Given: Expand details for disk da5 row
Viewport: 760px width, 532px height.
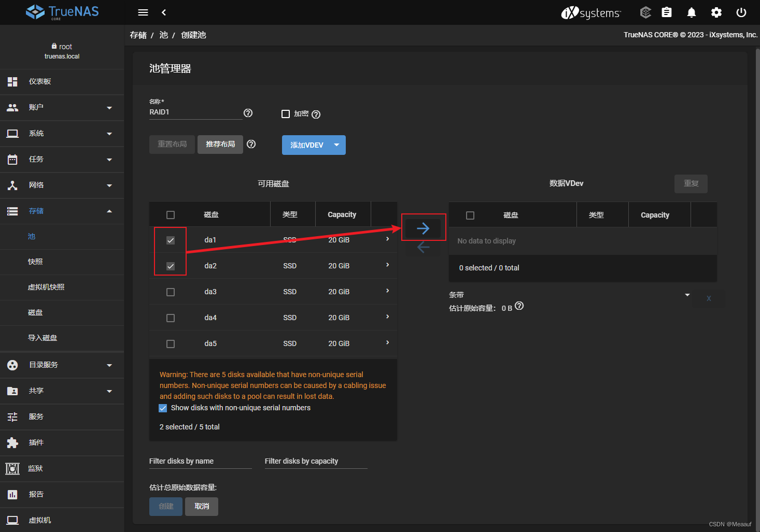Looking at the screenshot, I should pyautogui.click(x=387, y=342).
